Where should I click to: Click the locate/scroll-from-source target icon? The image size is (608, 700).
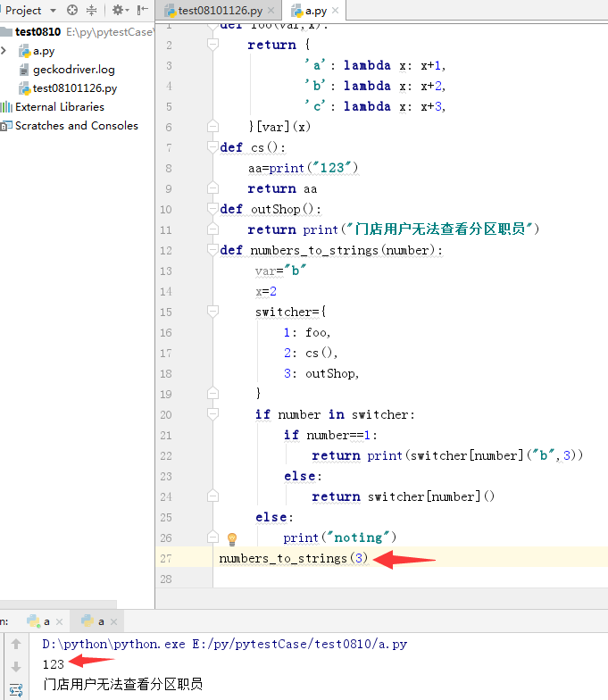pyautogui.click(x=72, y=11)
